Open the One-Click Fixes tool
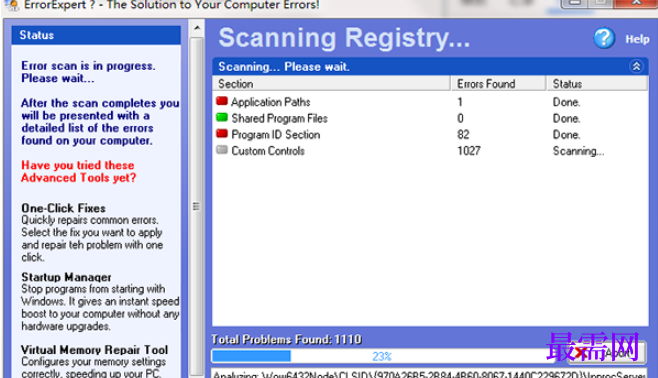The image size is (658, 378). (63, 208)
